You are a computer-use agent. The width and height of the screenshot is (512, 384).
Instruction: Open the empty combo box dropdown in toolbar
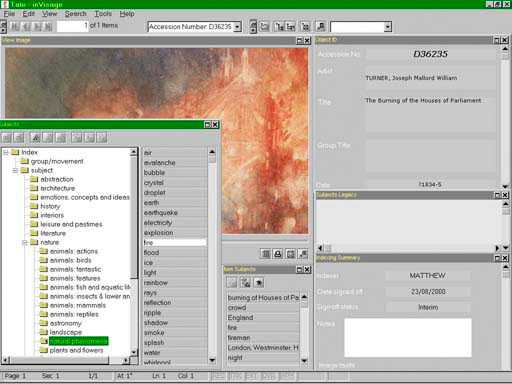pyautogui.click(x=387, y=27)
